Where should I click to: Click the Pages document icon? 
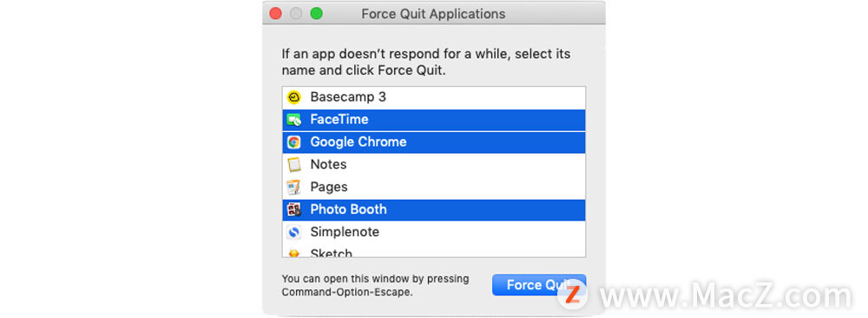[x=294, y=188]
